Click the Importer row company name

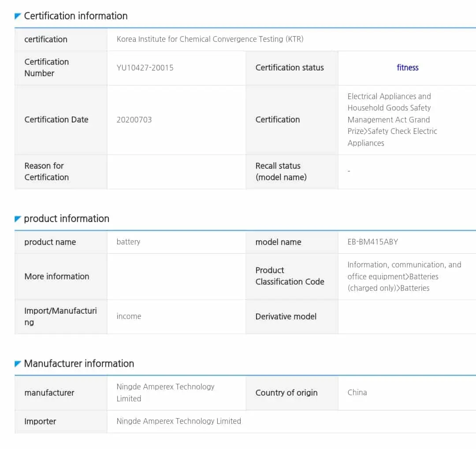click(178, 421)
